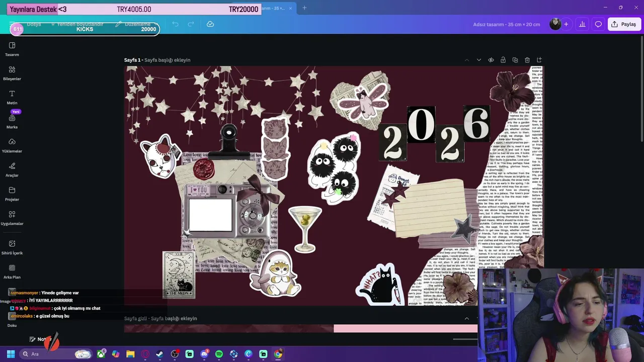Select the Metin text tool
Viewport: 644px width, 362px height.
12,97
